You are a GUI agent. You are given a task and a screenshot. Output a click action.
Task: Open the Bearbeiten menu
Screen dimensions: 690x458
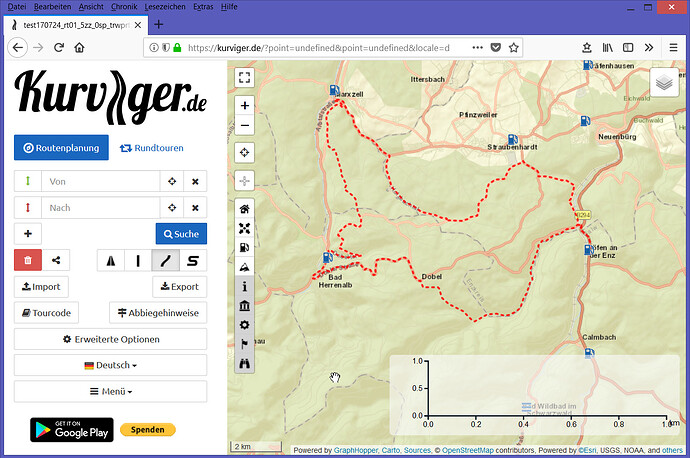(52, 7)
